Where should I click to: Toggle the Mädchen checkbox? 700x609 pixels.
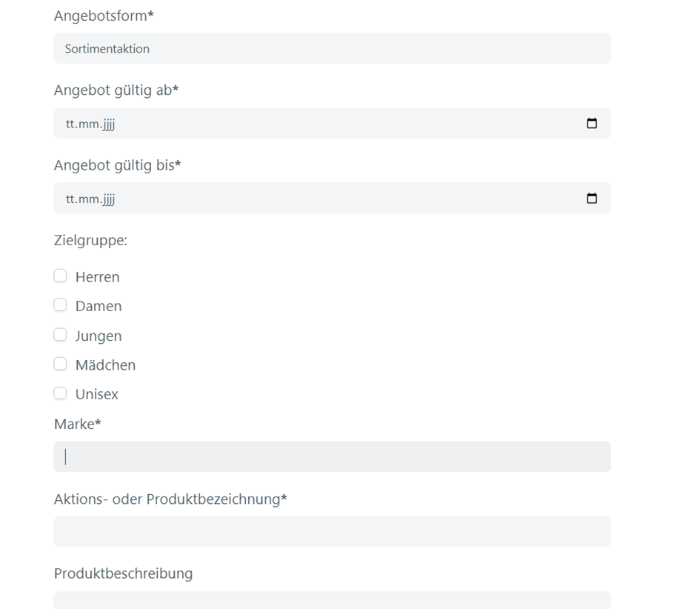[x=61, y=364]
